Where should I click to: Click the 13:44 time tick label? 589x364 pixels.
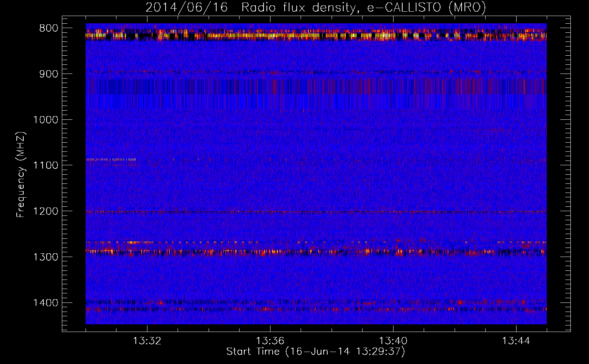click(516, 341)
